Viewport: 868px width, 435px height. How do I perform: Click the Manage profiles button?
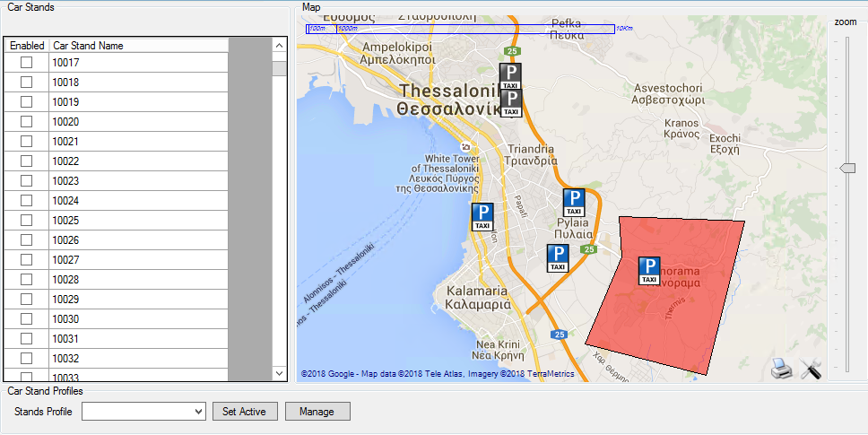tap(317, 411)
